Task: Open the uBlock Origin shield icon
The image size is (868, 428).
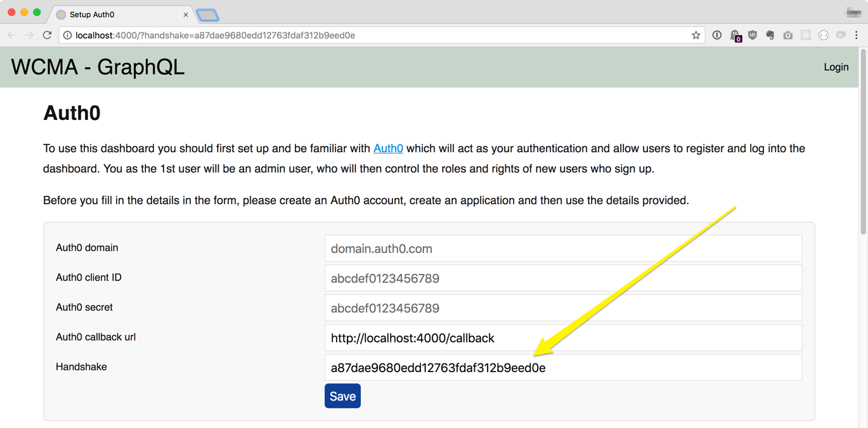Action: tap(753, 36)
